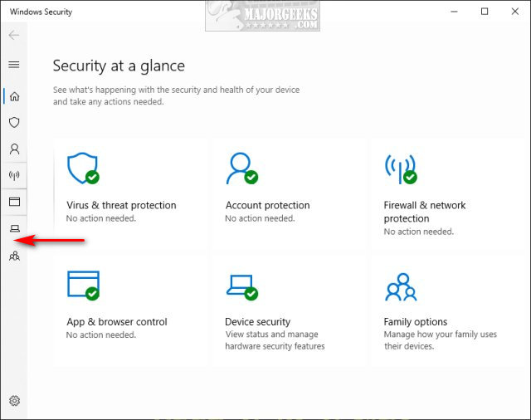Screen dimensions: 531x420
Task: Click the large Family options people icon
Action: coord(402,287)
